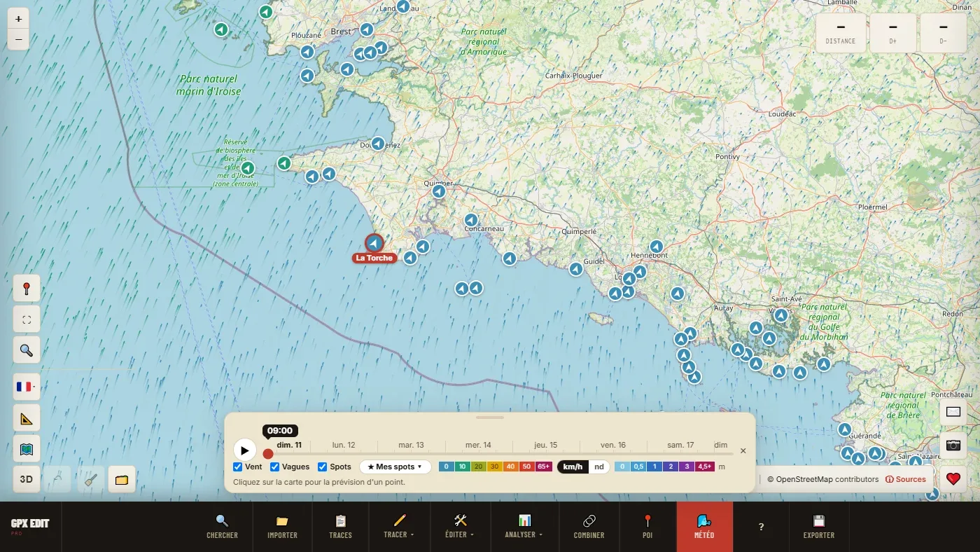Open the magnifier search tool on map

27,350
